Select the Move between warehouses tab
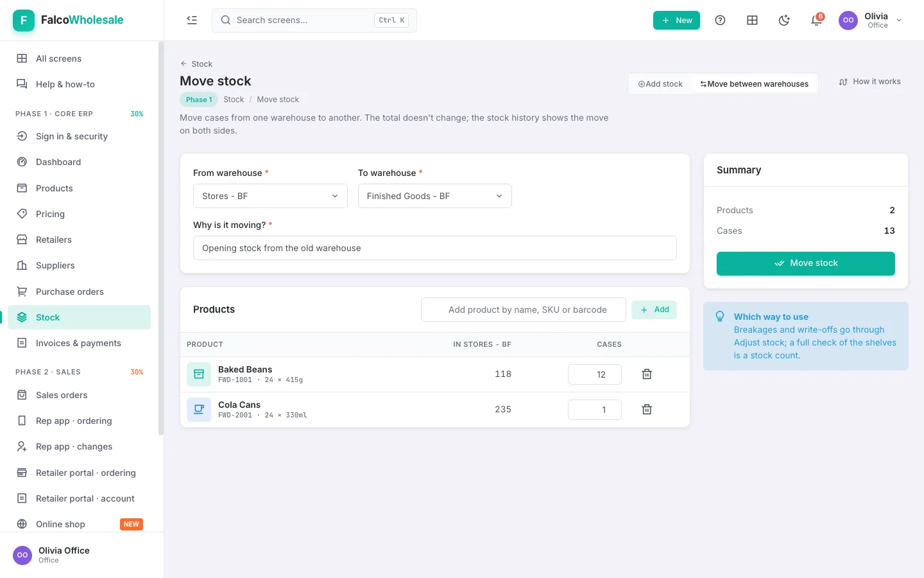Image resolution: width=924 pixels, height=578 pixels. [754, 84]
